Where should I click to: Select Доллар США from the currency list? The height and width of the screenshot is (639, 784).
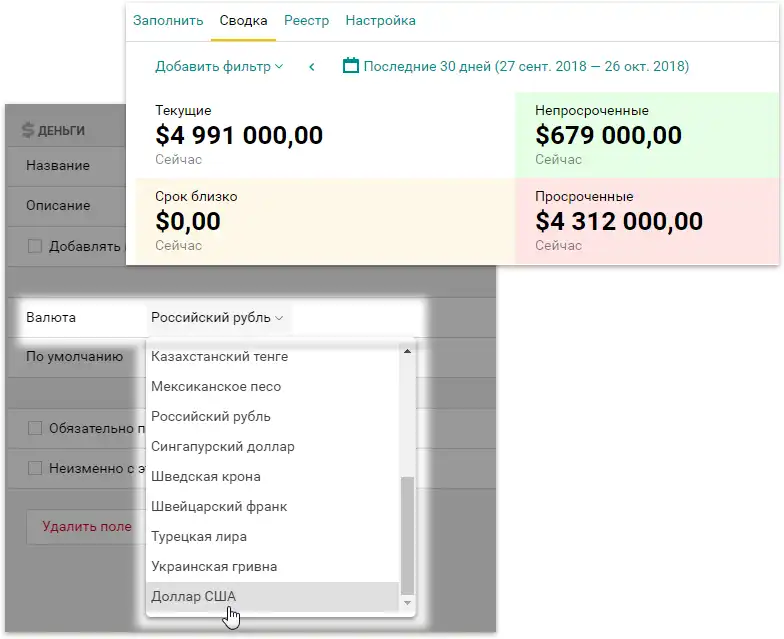pos(272,596)
